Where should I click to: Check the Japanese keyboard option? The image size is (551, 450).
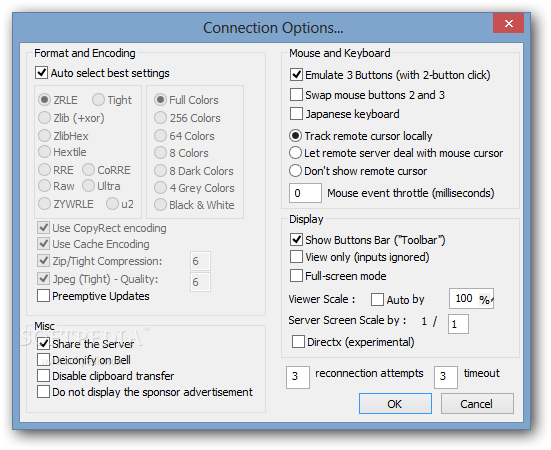pos(296,114)
